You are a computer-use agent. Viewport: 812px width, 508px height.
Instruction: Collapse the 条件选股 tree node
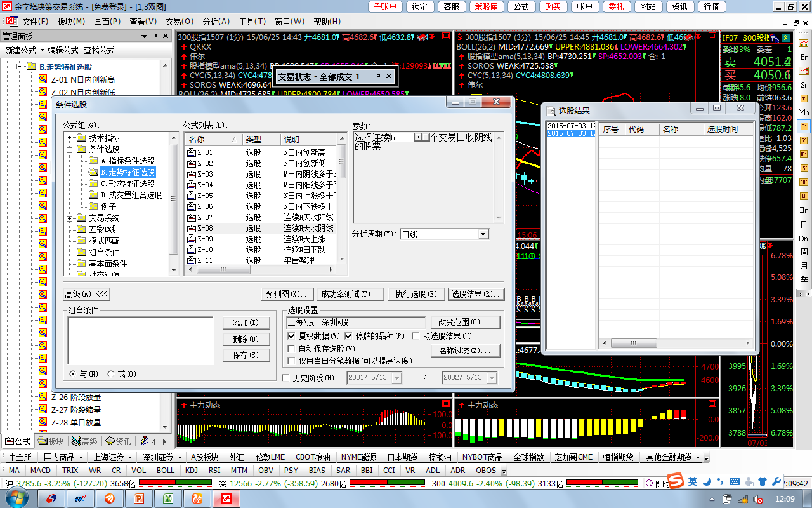[x=70, y=149]
